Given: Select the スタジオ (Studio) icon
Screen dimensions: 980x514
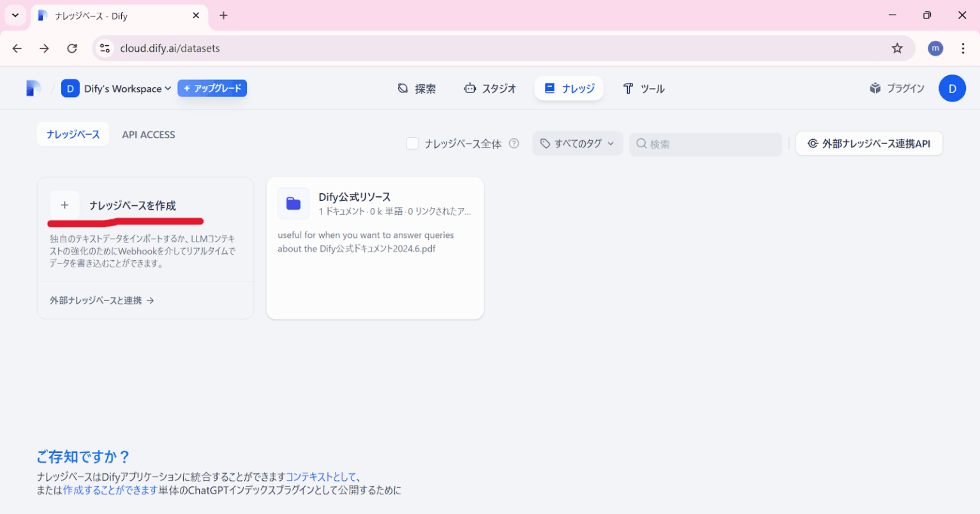Looking at the screenshot, I should (470, 88).
